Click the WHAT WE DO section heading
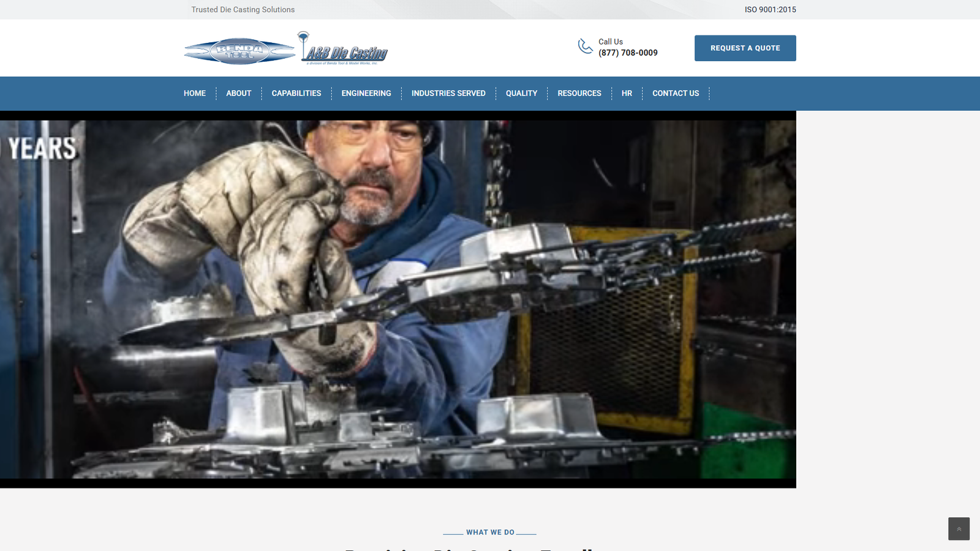This screenshot has width=980, height=551. [490, 532]
